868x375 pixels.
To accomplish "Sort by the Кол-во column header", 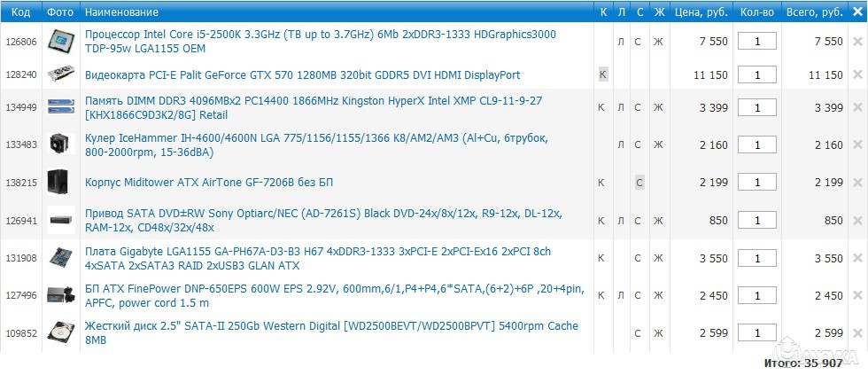I will [x=756, y=12].
